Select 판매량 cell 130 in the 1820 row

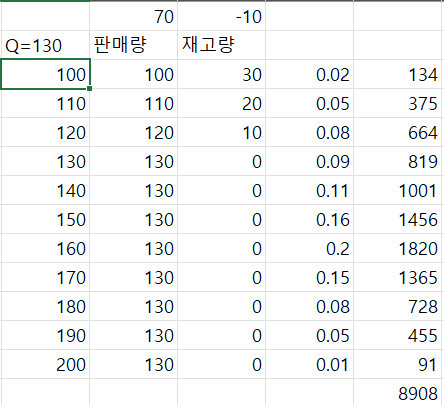133,248
